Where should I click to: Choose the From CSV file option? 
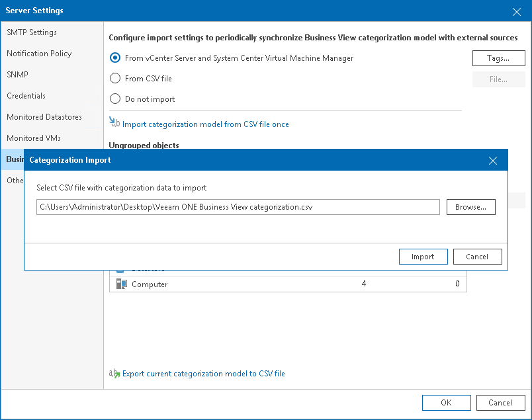(115, 79)
